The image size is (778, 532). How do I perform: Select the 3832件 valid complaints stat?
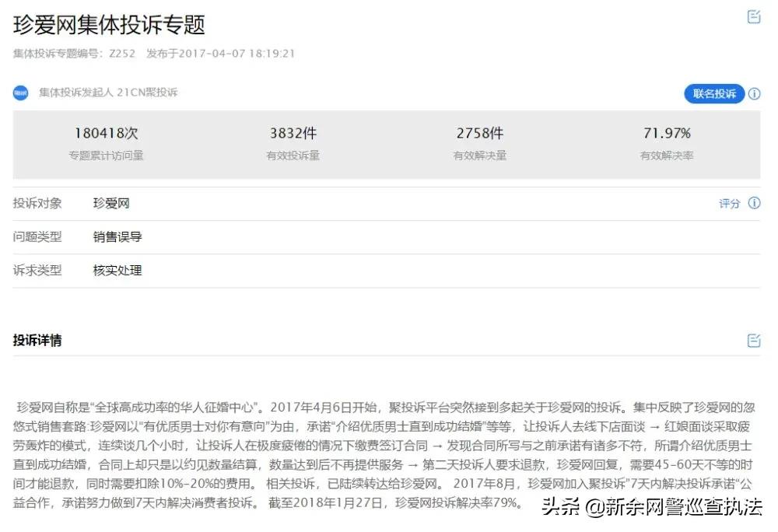(x=294, y=132)
